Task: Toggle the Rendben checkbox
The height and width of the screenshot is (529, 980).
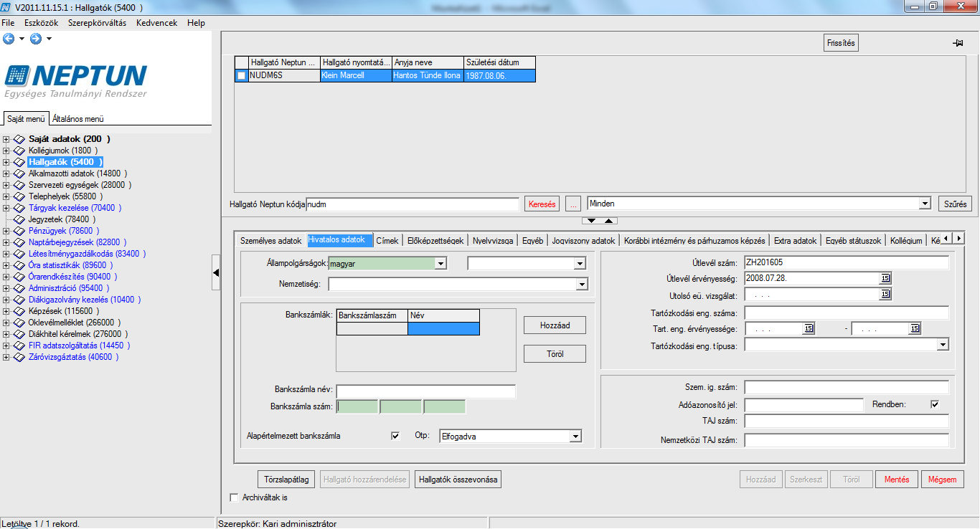Action: click(935, 404)
